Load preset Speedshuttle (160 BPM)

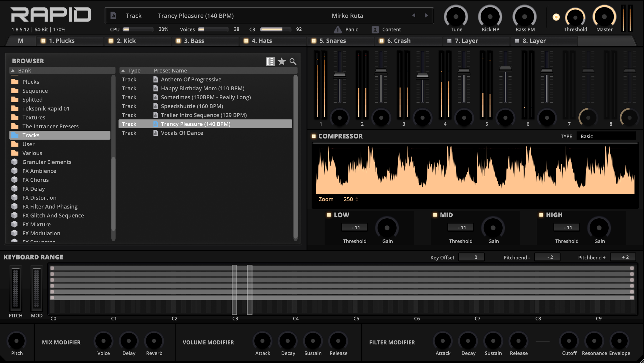[x=205, y=106]
